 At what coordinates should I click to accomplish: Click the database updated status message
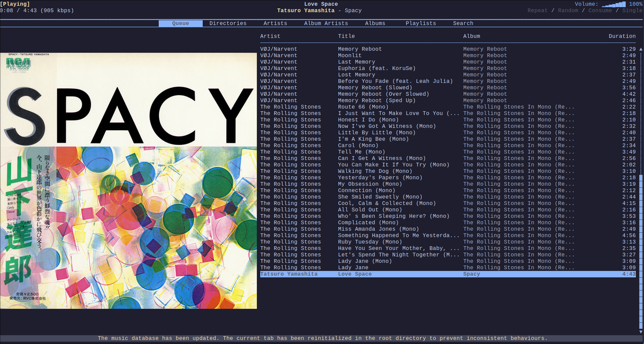tap(323, 338)
